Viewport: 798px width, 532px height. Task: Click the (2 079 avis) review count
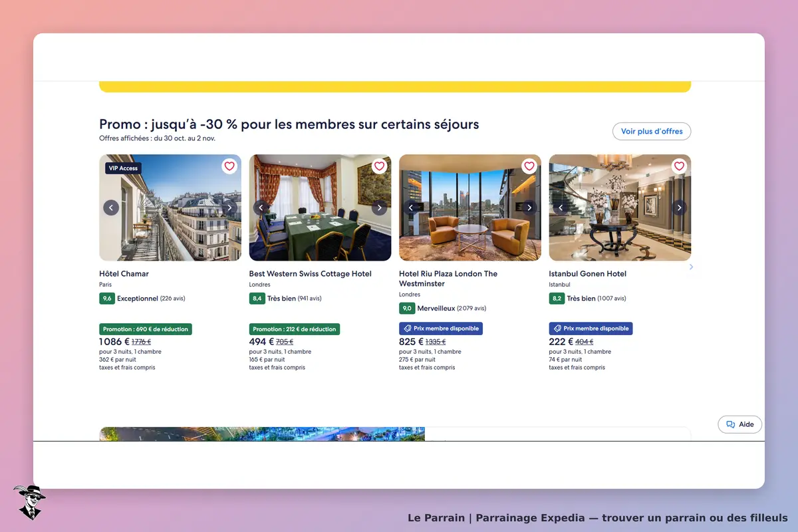(471, 309)
